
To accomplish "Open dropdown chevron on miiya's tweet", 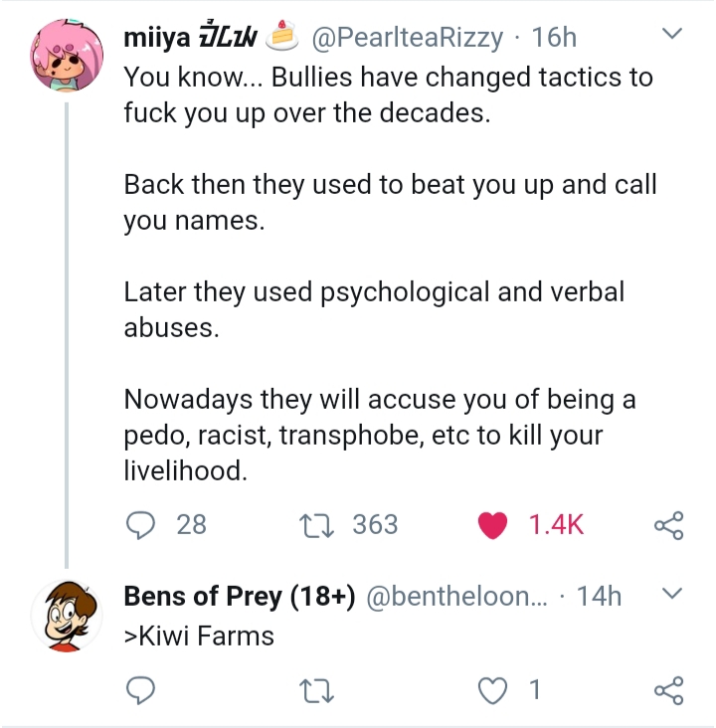I will coord(672,34).
